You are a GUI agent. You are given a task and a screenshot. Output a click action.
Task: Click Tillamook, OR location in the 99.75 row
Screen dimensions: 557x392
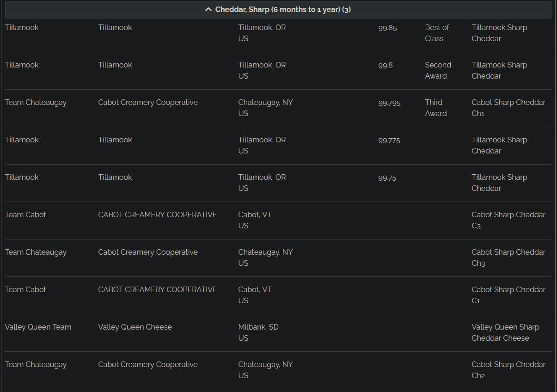pos(262,183)
